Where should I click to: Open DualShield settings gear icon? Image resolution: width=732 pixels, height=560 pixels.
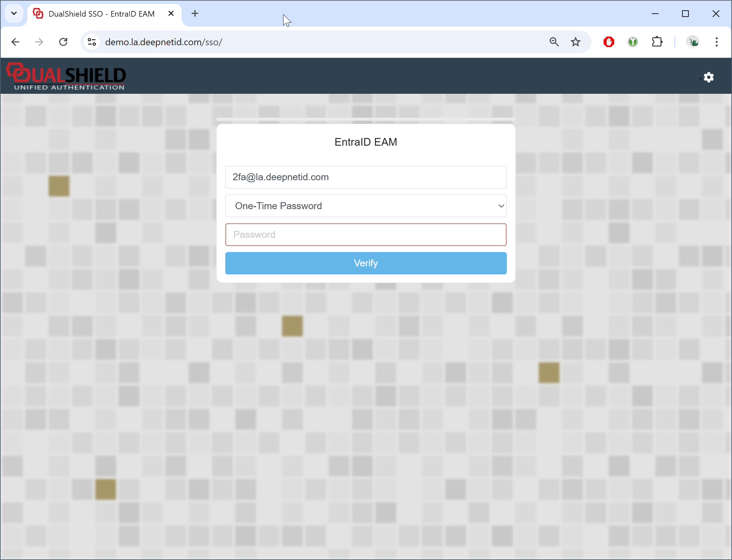(708, 77)
